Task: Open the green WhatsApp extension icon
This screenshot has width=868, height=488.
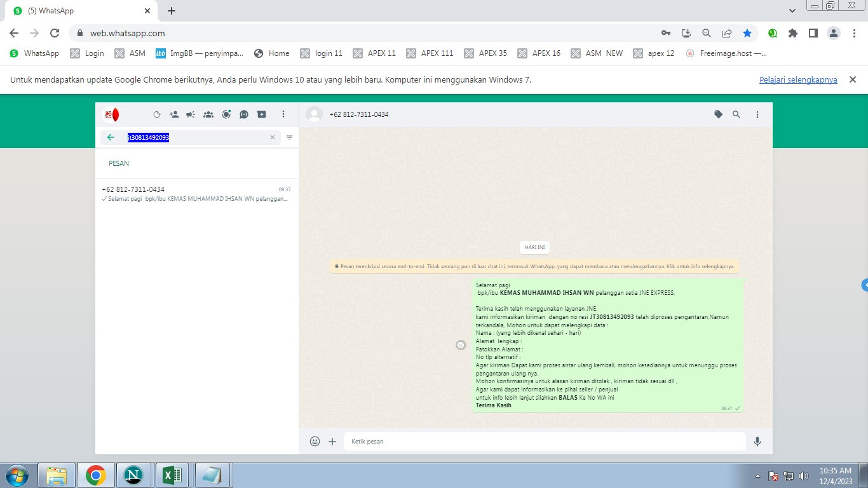Action: pyautogui.click(x=773, y=33)
